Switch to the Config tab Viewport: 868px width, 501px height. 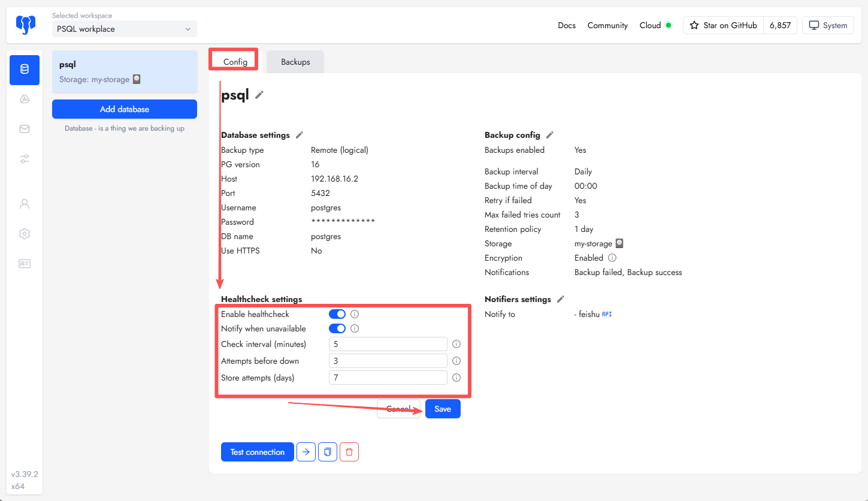click(x=235, y=62)
